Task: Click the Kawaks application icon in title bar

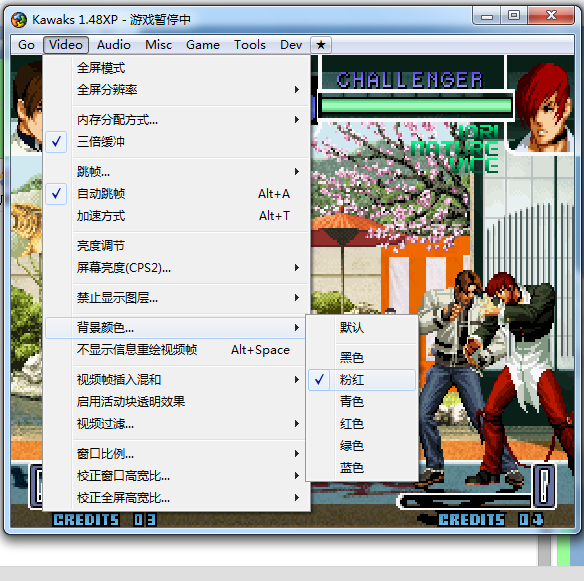Action: tap(19, 19)
